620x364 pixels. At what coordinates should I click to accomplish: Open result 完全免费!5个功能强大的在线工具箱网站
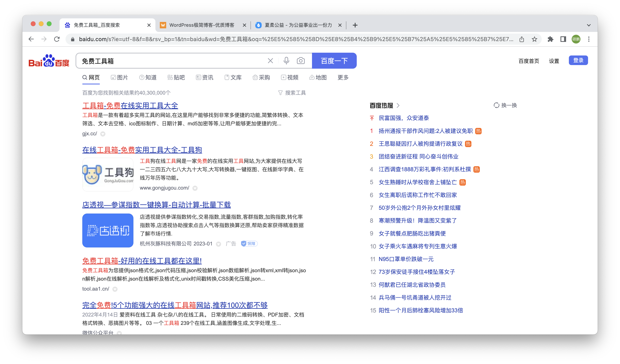pyautogui.click(x=175, y=305)
